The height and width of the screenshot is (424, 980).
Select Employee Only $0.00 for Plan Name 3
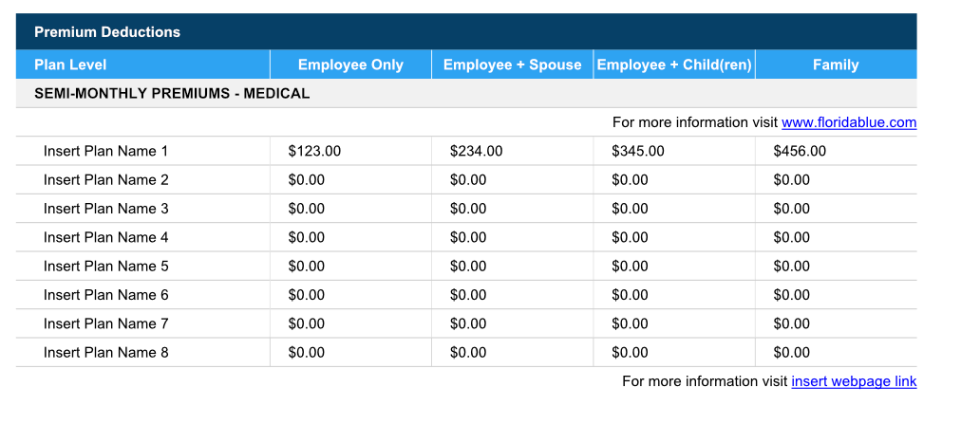[307, 209]
